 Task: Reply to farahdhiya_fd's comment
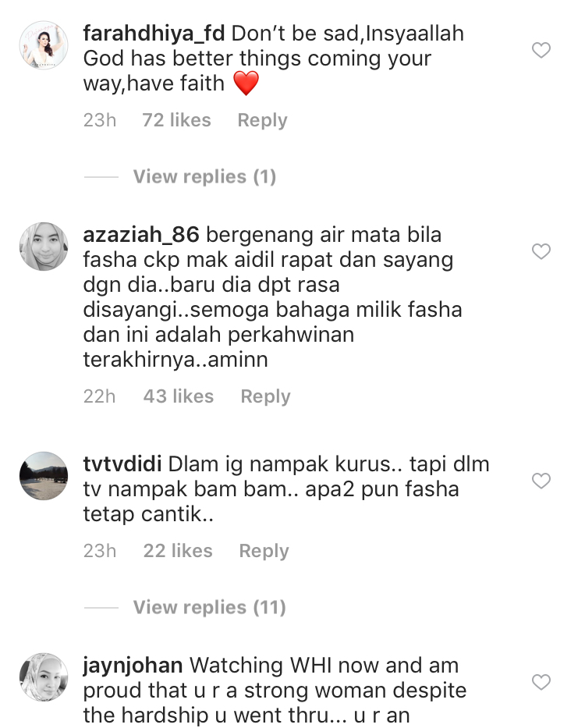(x=262, y=120)
